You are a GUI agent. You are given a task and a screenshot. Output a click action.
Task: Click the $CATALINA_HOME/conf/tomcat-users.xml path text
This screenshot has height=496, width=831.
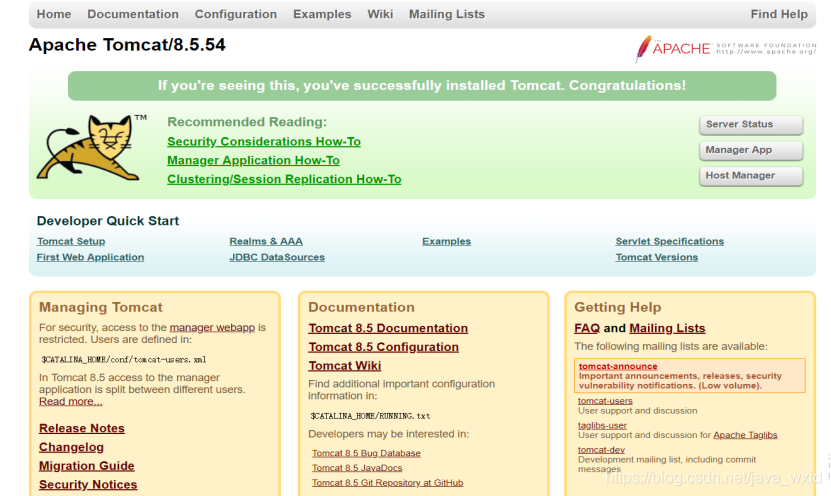coord(123,360)
